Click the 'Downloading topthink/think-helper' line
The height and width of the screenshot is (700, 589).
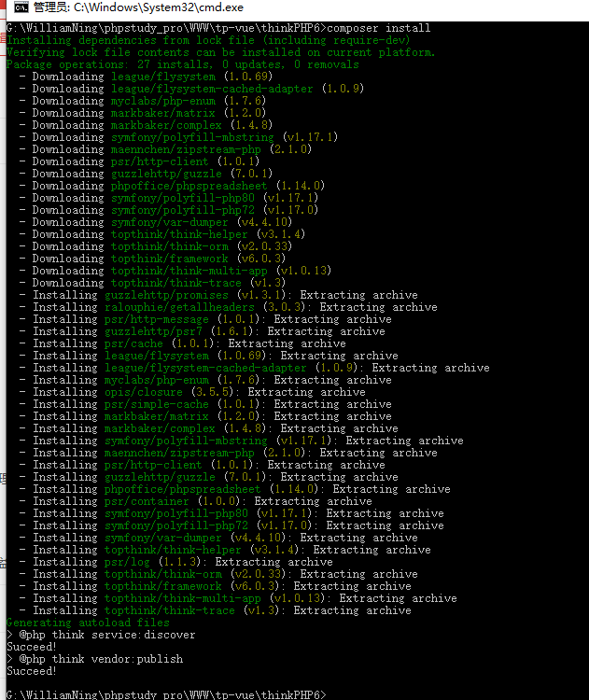coord(162,234)
